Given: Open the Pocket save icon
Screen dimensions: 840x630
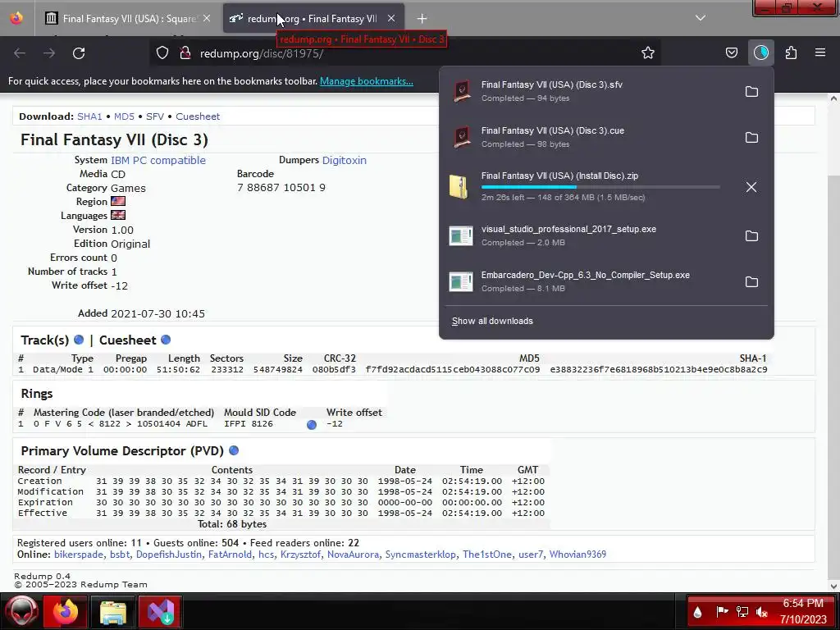Looking at the screenshot, I should point(731,52).
